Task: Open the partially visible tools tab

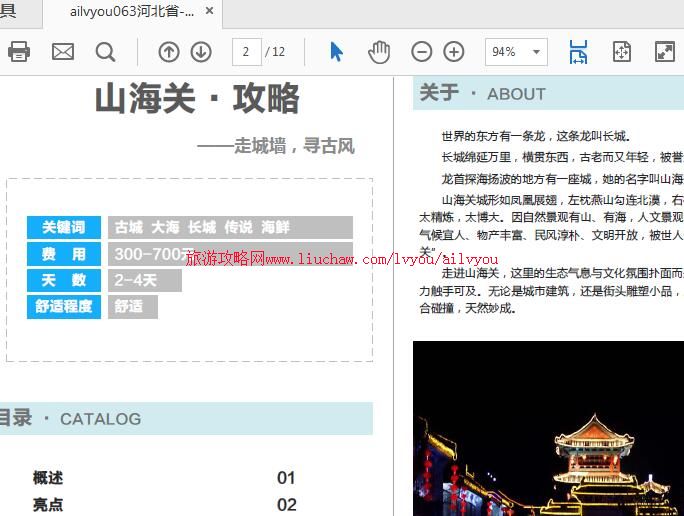Action: point(10,12)
